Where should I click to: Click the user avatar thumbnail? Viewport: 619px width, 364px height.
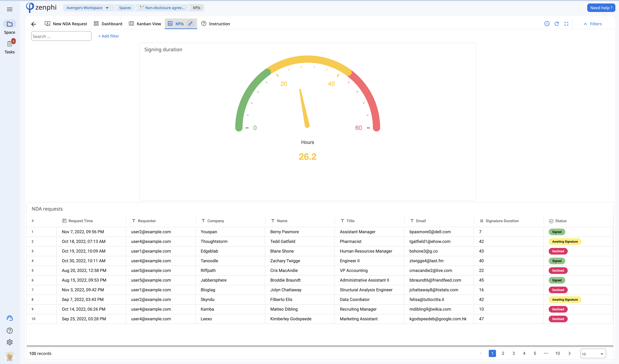[10, 356]
